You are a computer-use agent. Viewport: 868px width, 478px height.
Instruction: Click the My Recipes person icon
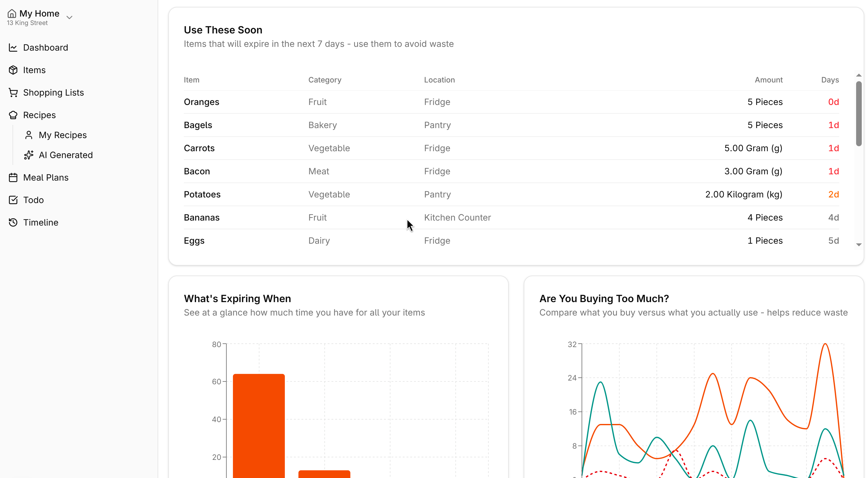(29, 135)
